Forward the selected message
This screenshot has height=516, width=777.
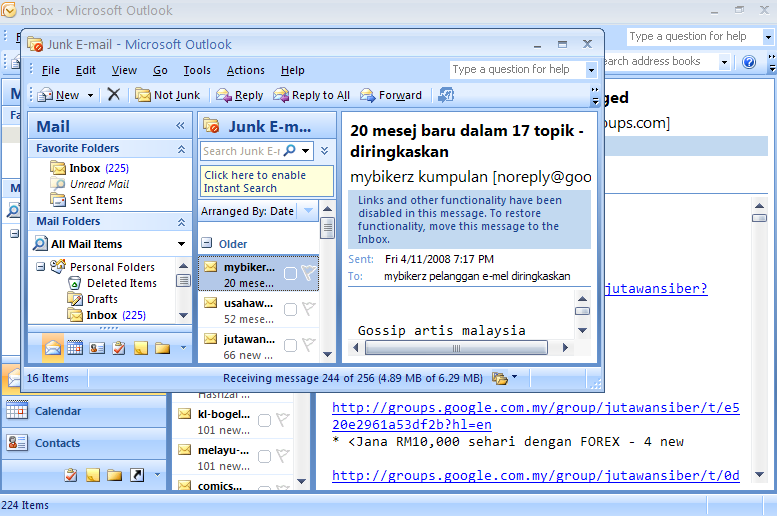pos(391,95)
